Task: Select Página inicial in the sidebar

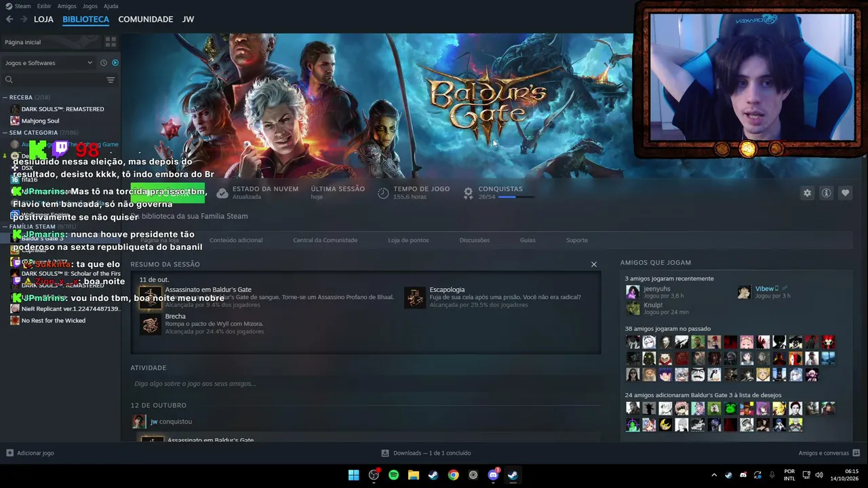Action: coord(51,42)
